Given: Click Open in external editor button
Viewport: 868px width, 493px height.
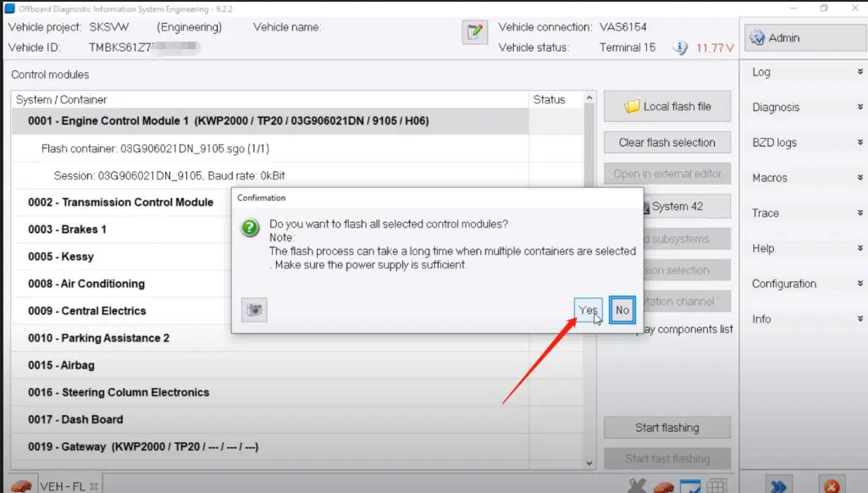Looking at the screenshot, I should point(667,174).
